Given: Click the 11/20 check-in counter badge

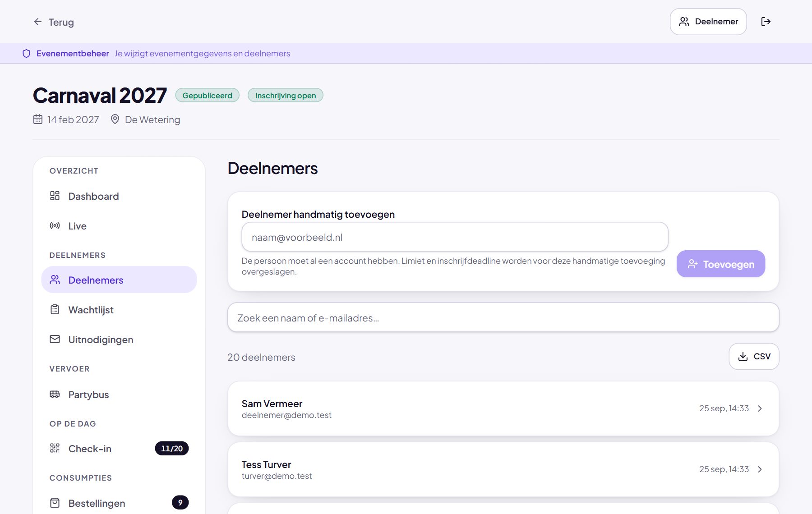Looking at the screenshot, I should 172,449.
